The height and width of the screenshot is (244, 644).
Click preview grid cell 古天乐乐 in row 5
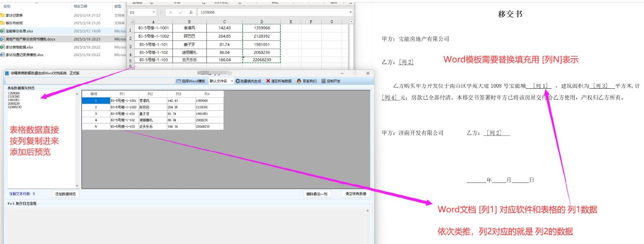click(153, 127)
